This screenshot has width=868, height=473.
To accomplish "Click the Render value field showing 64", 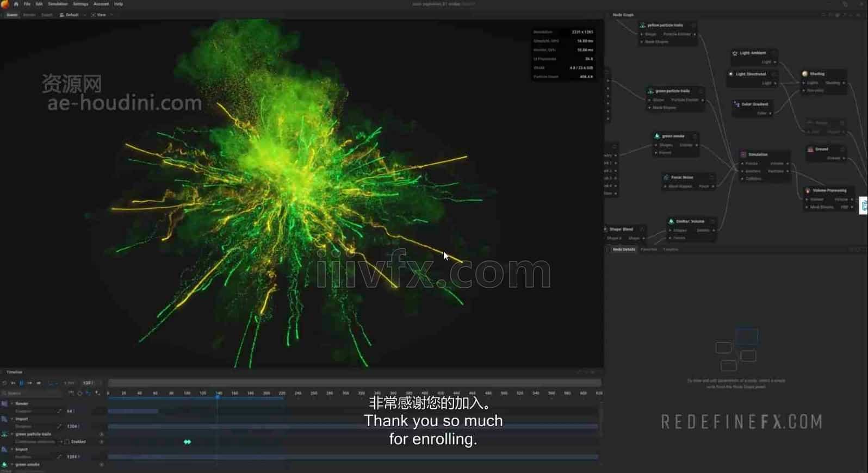I will coord(70,411).
